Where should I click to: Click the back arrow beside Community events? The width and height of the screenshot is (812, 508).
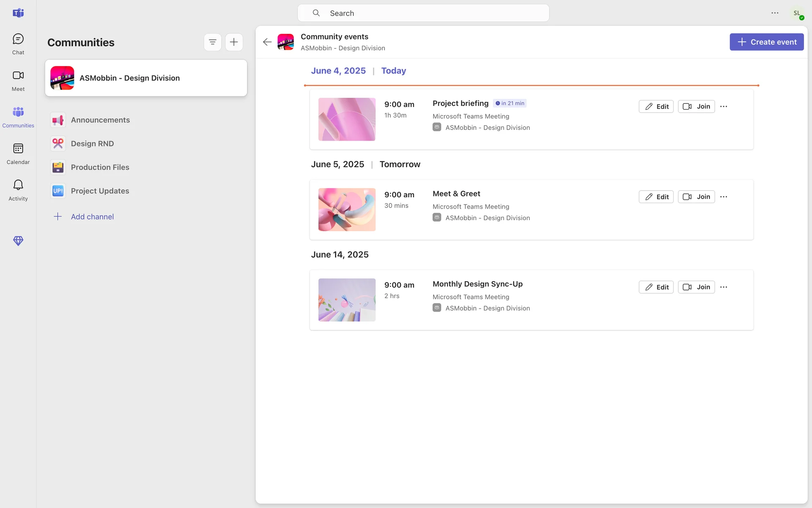267,42
